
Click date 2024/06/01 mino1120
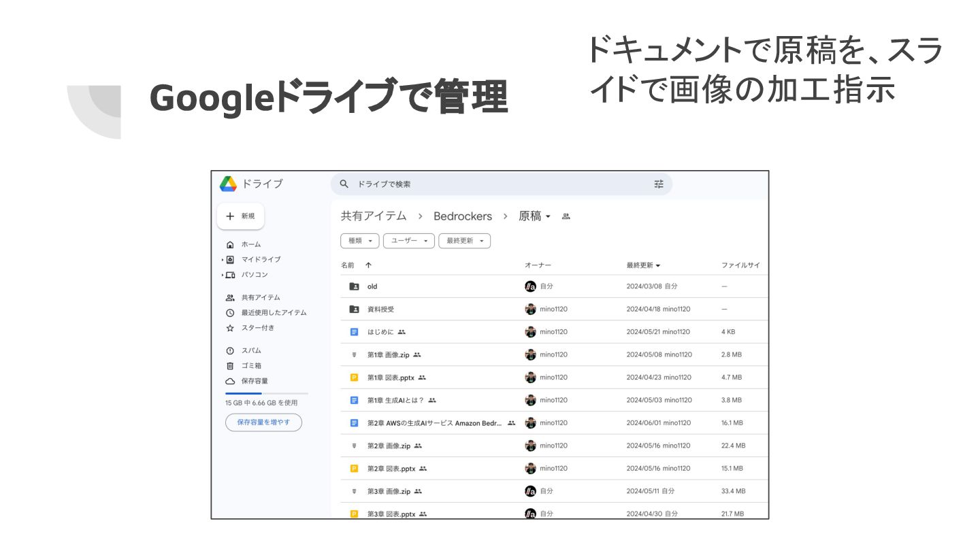pyautogui.click(x=659, y=423)
